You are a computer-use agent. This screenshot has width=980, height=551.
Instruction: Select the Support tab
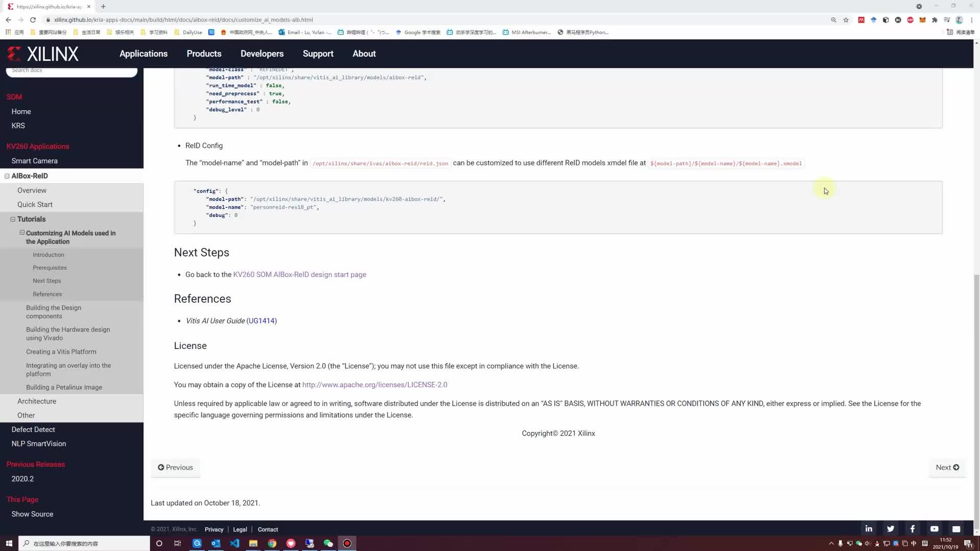(x=317, y=54)
